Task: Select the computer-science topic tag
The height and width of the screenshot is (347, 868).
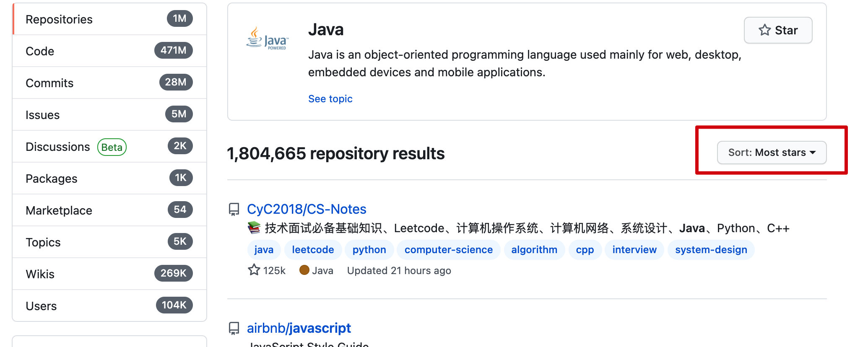Action: pos(448,250)
